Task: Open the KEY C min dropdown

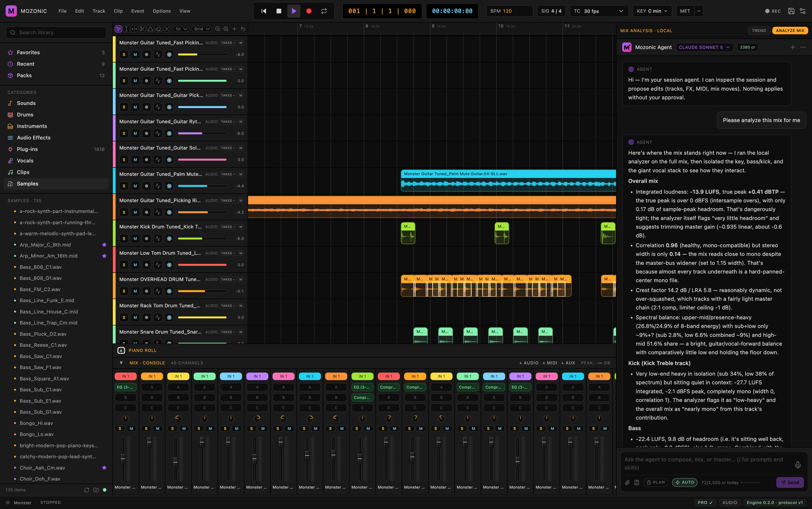Action: tap(652, 11)
